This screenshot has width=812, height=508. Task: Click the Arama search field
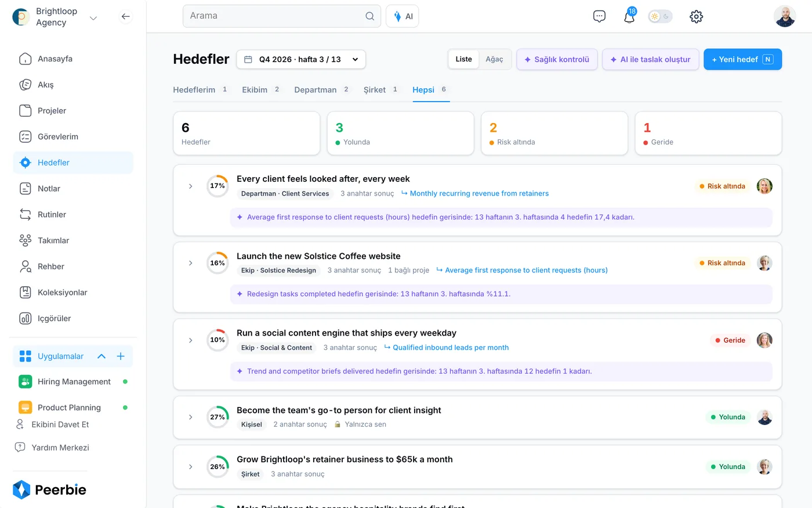[282, 16]
